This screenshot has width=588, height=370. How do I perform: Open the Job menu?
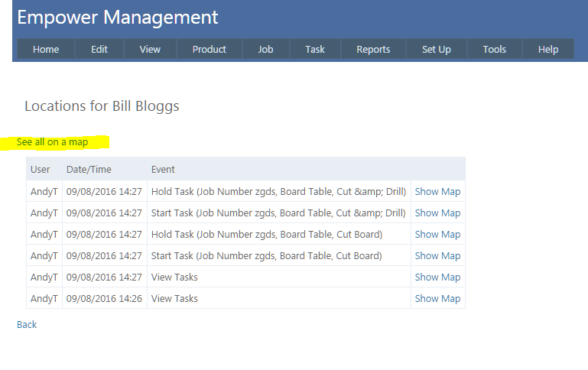click(x=265, y=49)
